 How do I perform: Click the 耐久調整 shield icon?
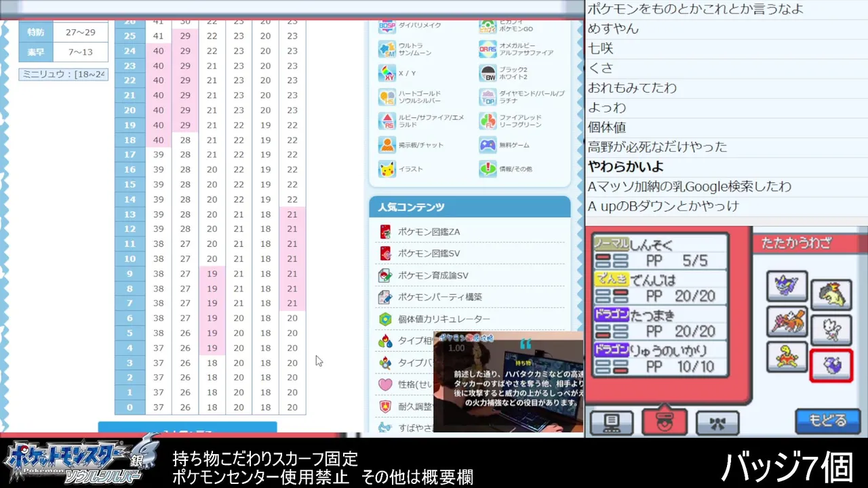[385, 406]
